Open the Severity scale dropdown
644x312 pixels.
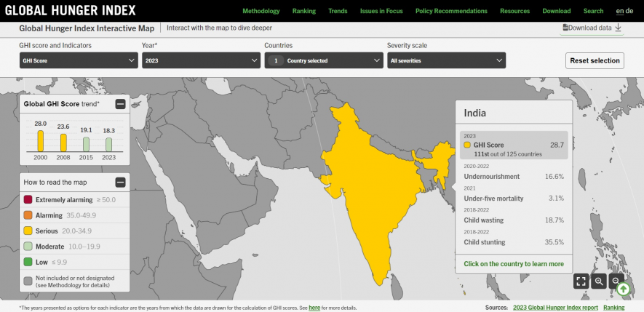pyautogui.click(x=446, y=61)
